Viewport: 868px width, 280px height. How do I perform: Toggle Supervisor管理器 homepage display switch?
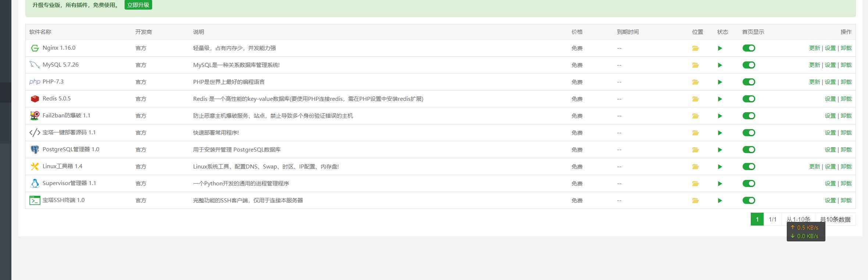pyautogui.click(x=749, y=184)
